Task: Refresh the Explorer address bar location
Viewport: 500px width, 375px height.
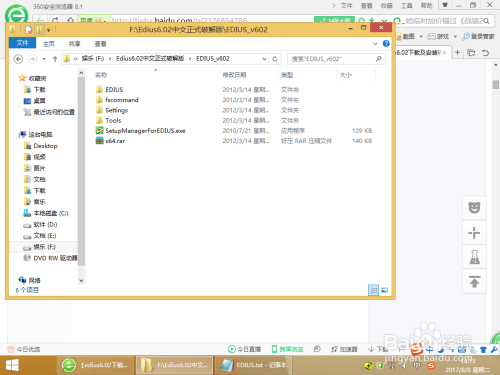Action: point(275,59)
